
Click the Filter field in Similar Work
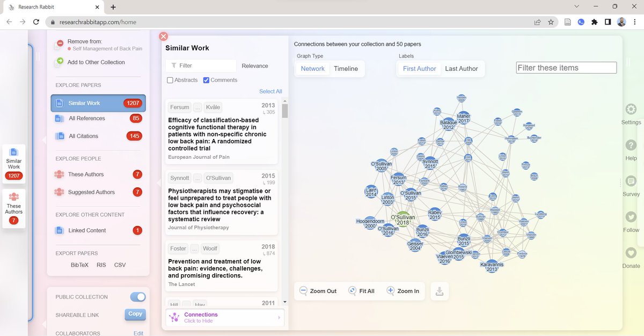coord(201,65)
